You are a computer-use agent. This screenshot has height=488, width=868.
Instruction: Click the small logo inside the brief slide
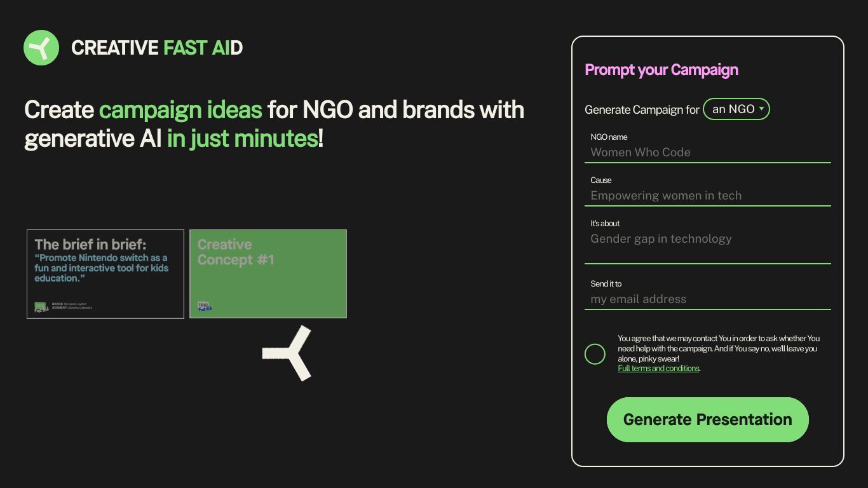(41, 307)
